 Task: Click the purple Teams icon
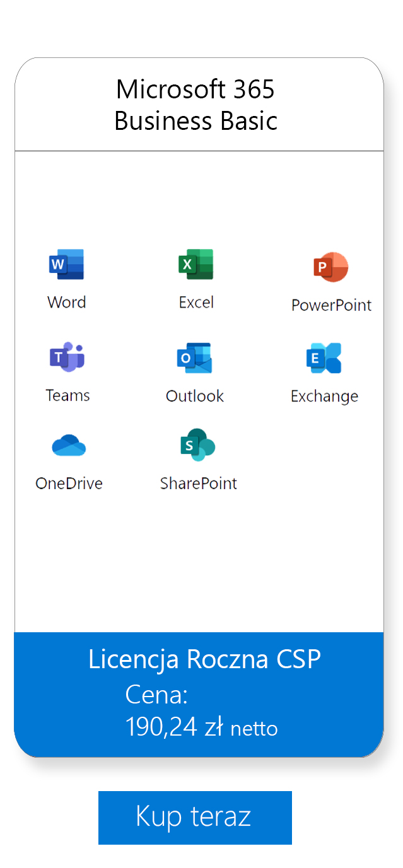point(67,357)
